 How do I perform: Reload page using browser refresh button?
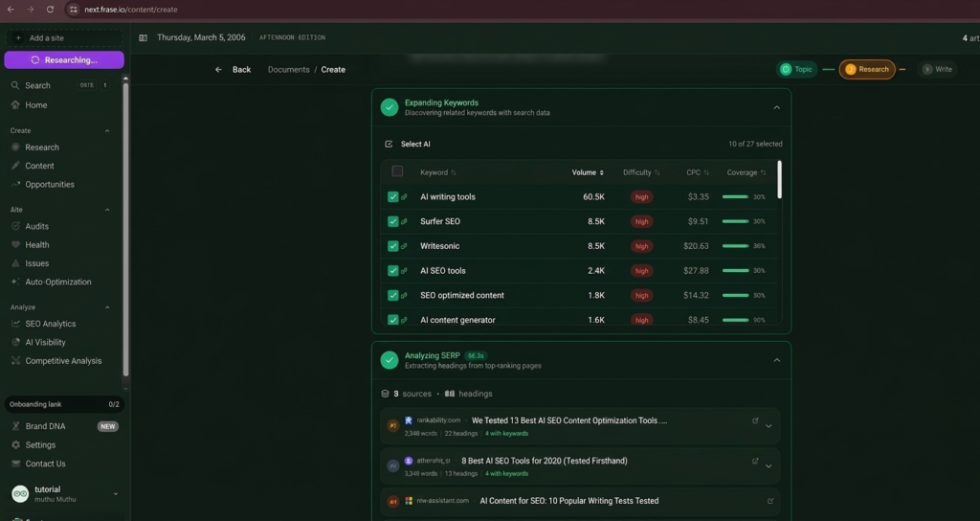click(50, 10)
